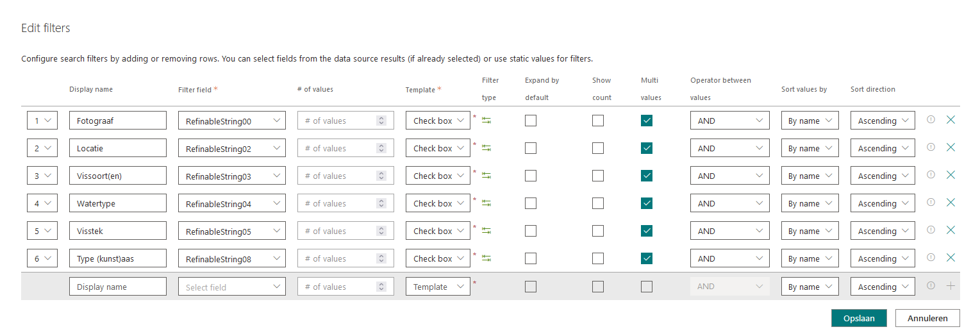Open the info icon for Visstek row

click(x=931, y=230)
